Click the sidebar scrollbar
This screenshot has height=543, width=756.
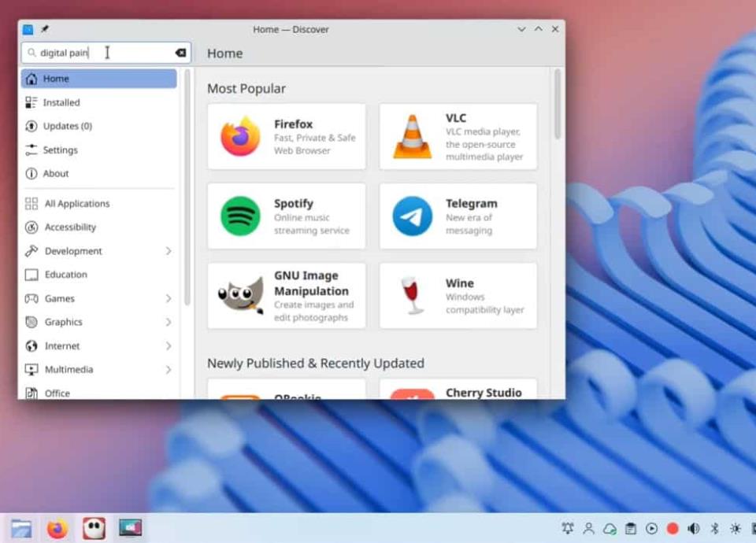(187, 187)
